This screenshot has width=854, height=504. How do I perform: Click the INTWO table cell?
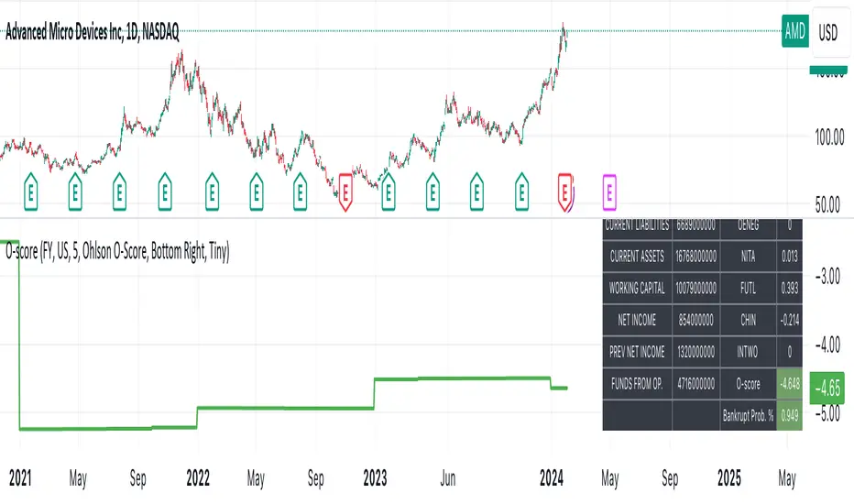point(748,352)
